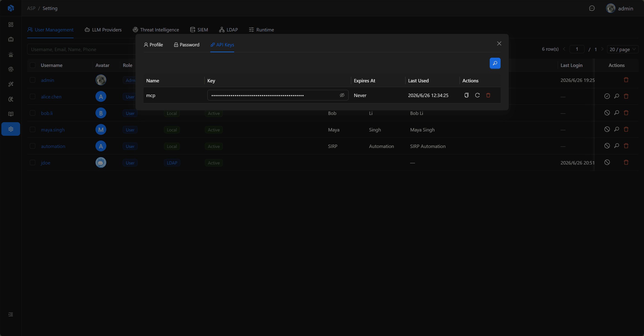Disable the automation user
This screenshot has height=336, width=644.
point(607,146)
